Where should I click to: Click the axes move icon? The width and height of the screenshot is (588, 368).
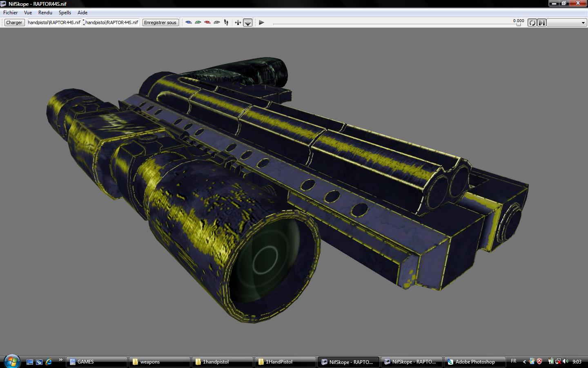(x=238, y=22)
